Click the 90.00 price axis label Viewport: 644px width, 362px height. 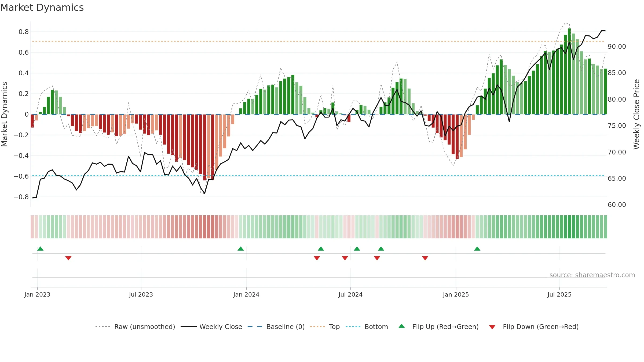pyautogui.click(x=617, y=46)
